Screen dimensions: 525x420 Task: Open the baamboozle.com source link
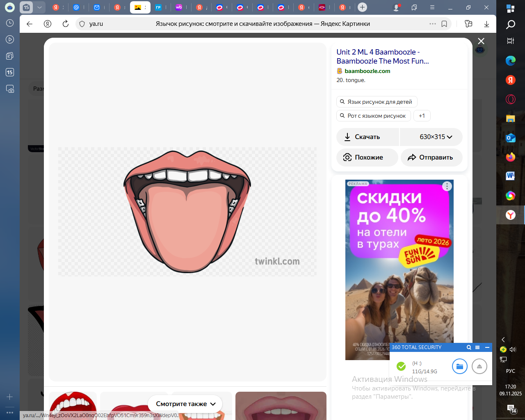(x=367, y=71)
